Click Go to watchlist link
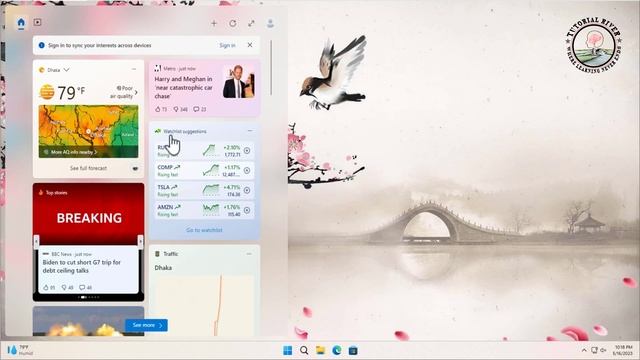Screen dimensions: 640x360 204,230
